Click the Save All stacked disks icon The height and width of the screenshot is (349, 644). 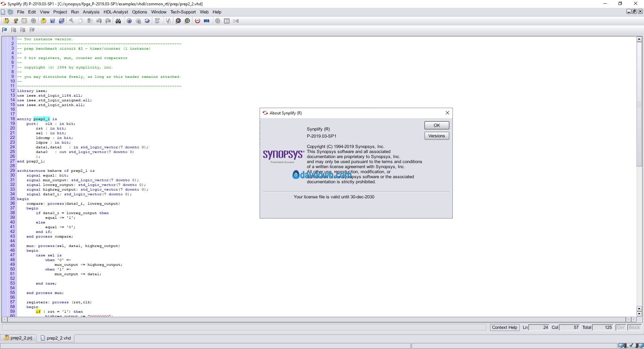[x=62, y=21]
